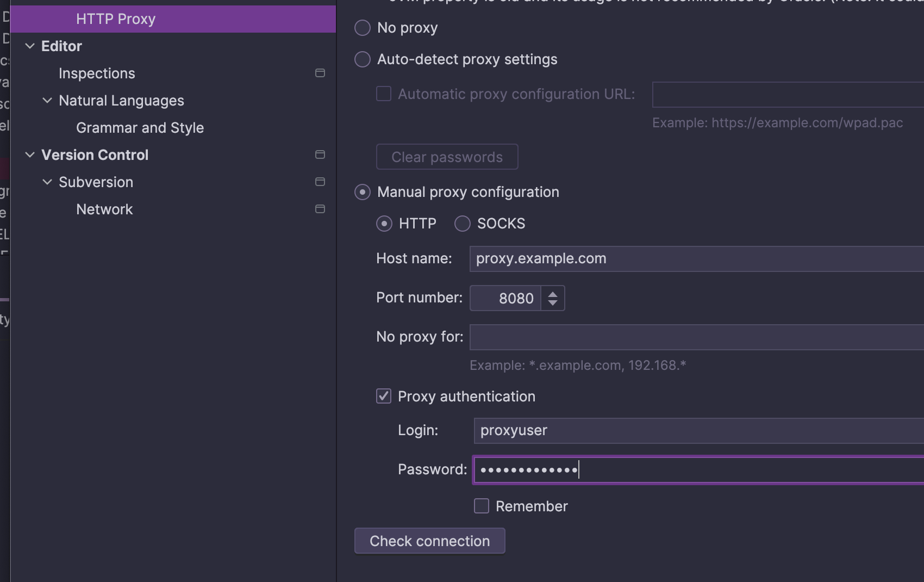
Task: Click project-level icon beside Subversion
Action: coord(320,182)
